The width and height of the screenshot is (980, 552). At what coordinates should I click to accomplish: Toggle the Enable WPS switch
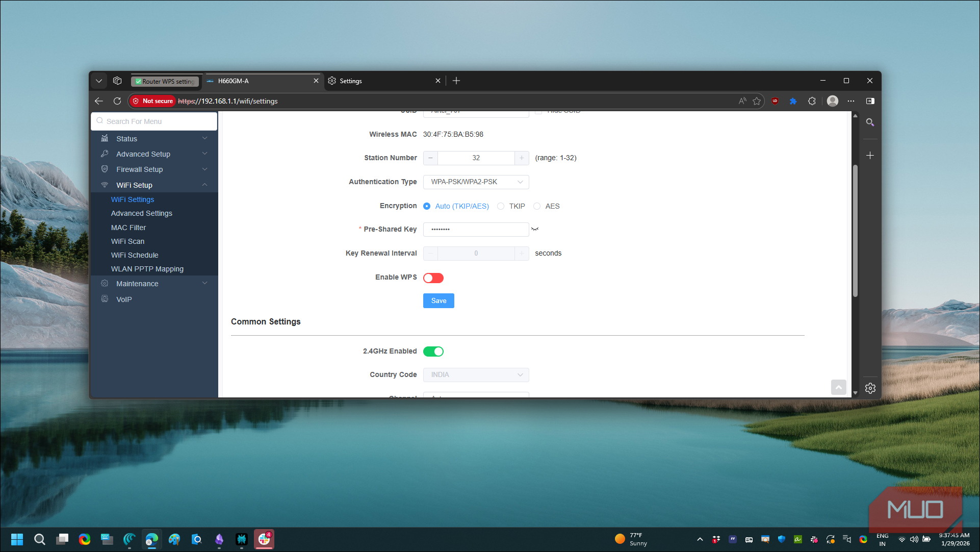pyautogui.click(x=433, y=278)
